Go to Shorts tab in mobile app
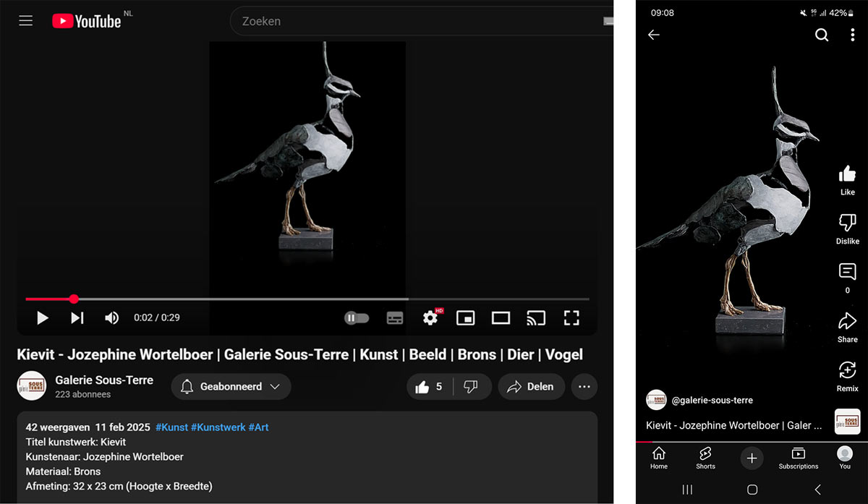 pyautogui.click(x=705, y=457)
